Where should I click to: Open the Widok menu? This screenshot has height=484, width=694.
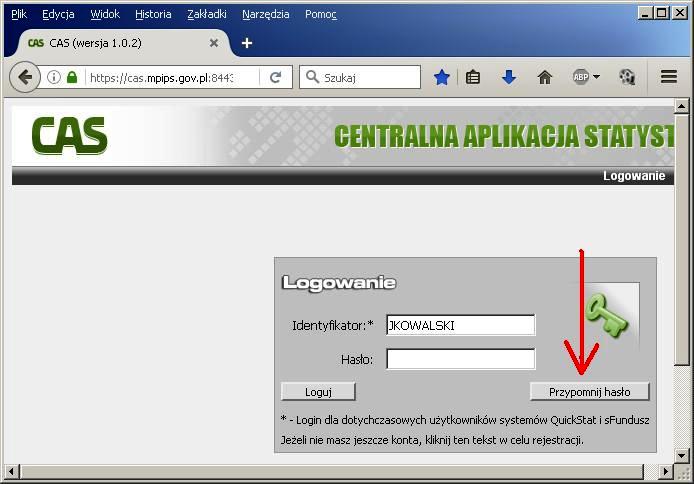[105, 15]
